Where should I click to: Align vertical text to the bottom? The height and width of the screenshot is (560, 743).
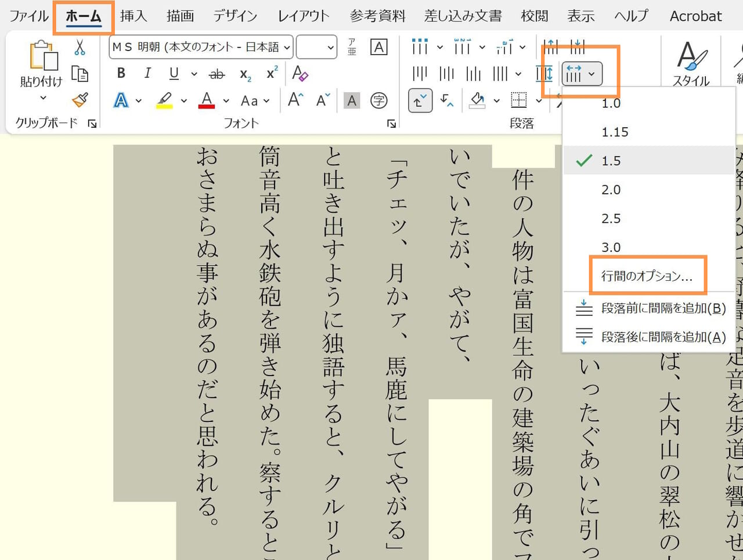click(x=474, y=73)
